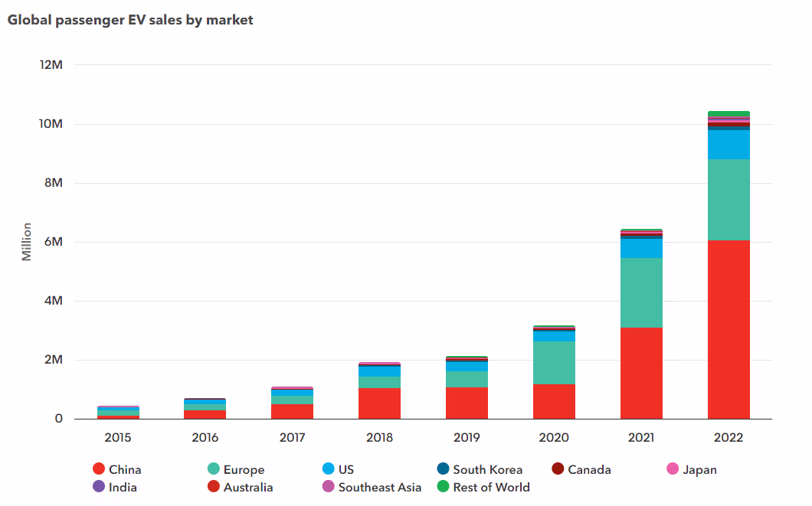Click the 0 y-axis label

tap(58, 419)
